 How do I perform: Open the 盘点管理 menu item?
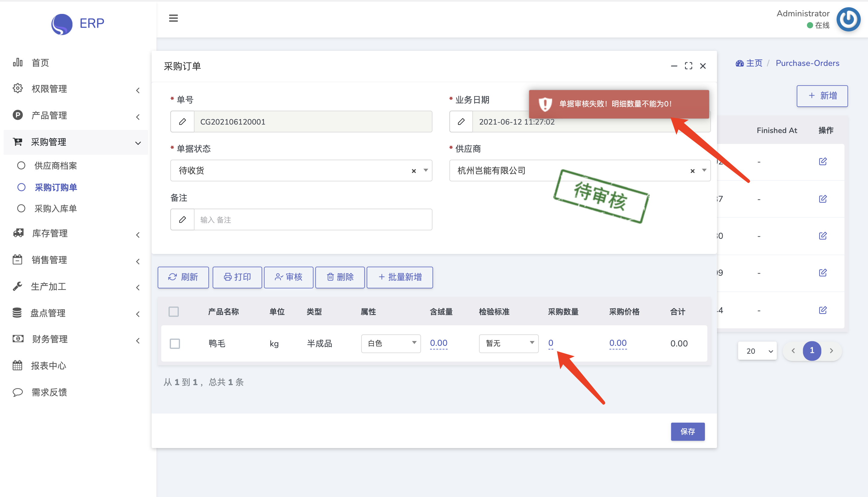pyautogui.click(x=76, y=313)
